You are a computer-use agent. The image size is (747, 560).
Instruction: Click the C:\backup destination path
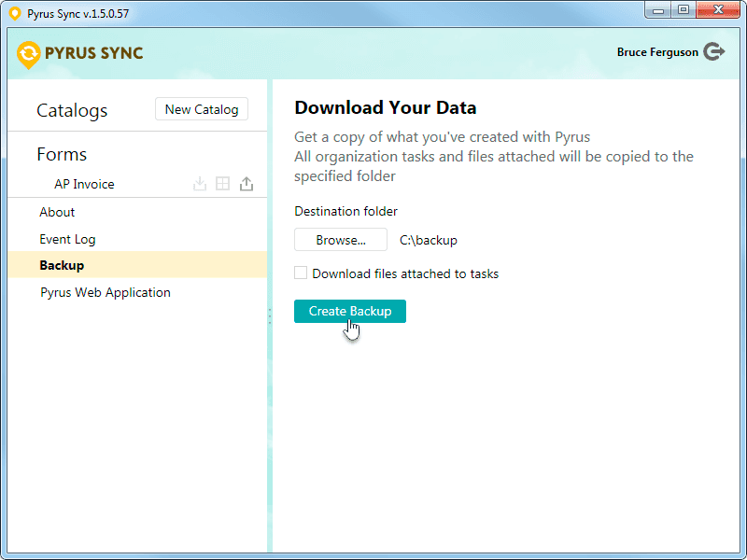[x=429, y=240]
